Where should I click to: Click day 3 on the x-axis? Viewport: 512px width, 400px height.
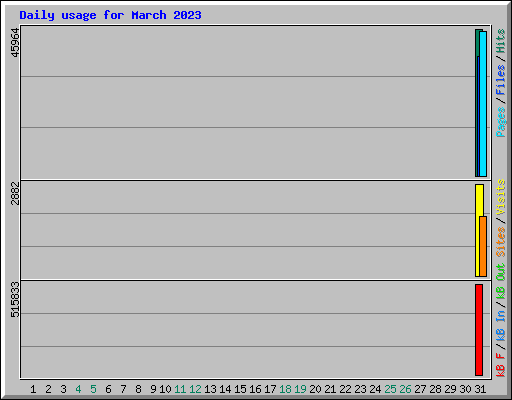click(63, 389)
